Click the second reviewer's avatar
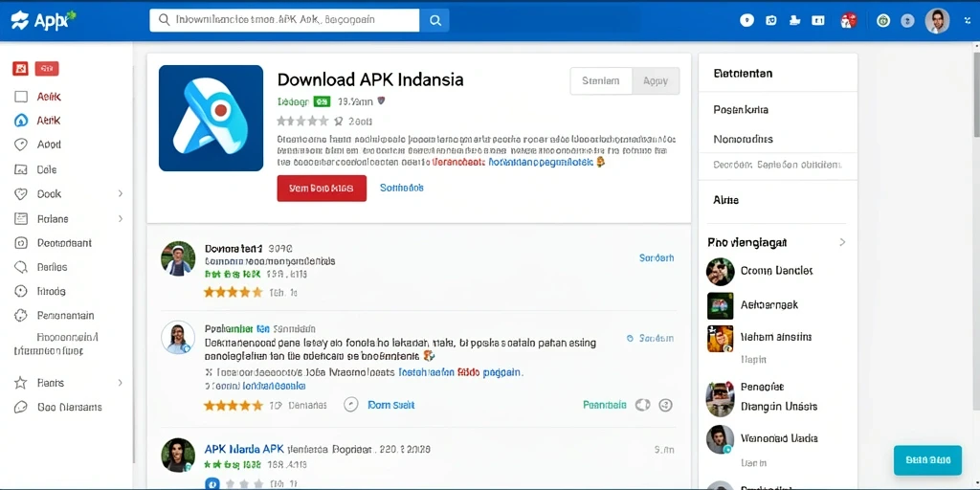 pyautogui.click(x=177, y=338)
